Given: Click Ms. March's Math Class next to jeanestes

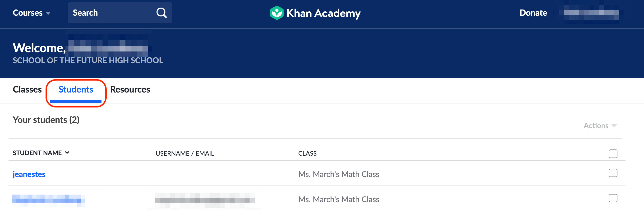Looking at the screenshot, I should tap(339, 174).
